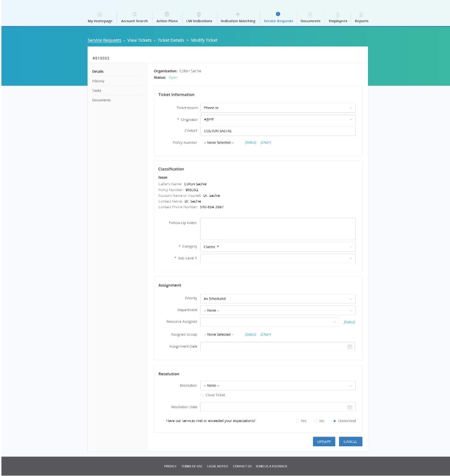Click the CANCEL button

point(350,442)
